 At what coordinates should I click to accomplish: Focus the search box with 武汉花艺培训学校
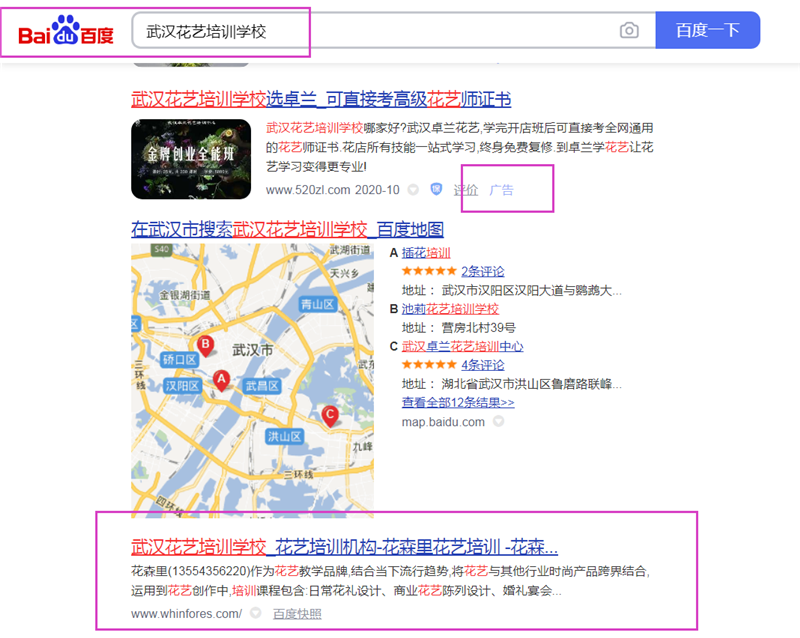(x=393, y=31)
